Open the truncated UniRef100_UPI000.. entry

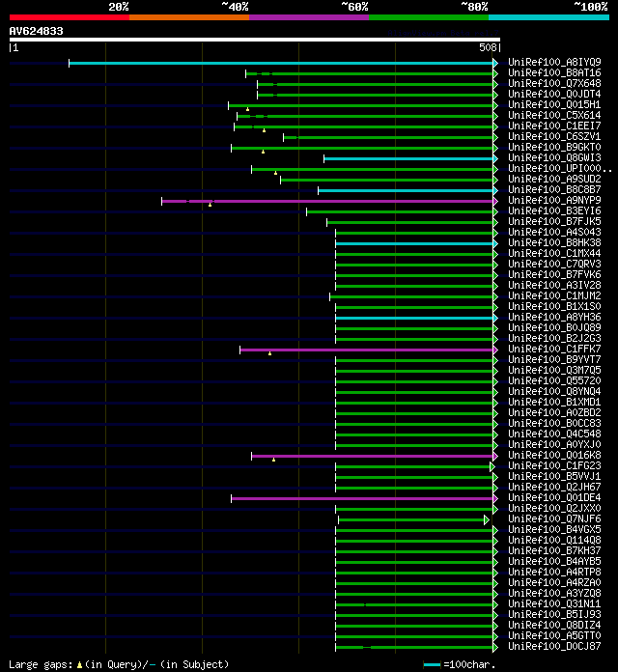[559, 168]
